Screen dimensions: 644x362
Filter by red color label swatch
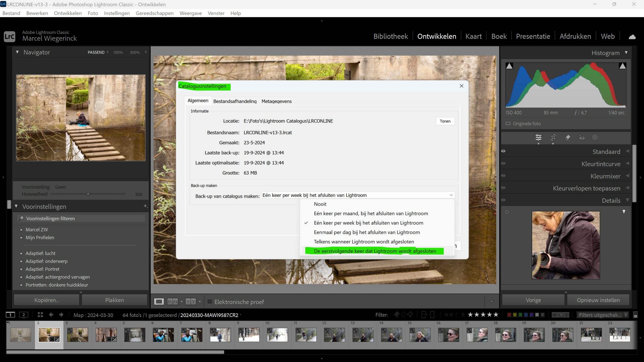click(509, 315)
